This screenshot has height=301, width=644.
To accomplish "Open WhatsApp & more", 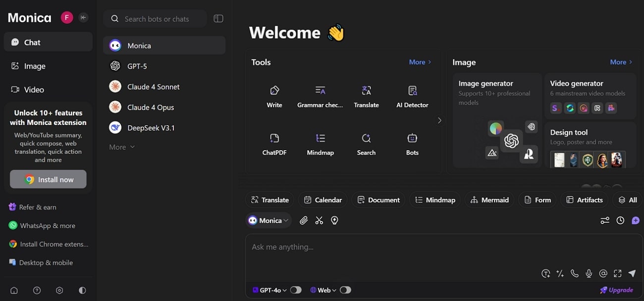I will pos(42,226).
